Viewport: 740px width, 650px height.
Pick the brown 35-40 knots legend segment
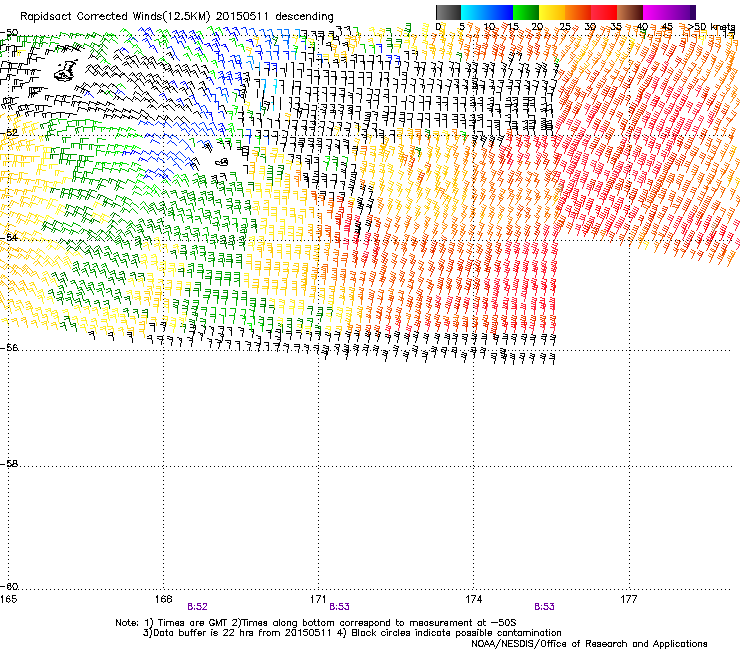click(x=630, y=12)
